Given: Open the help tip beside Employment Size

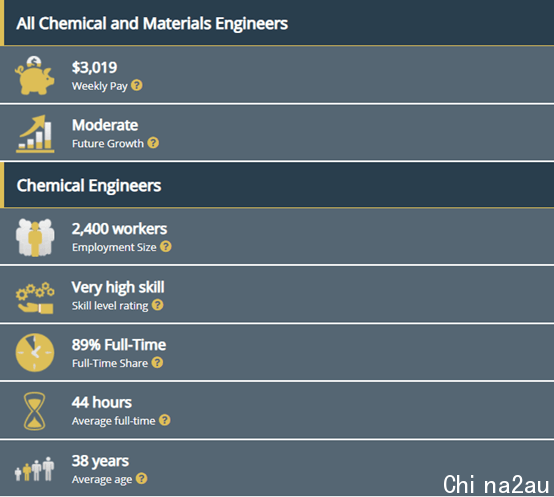Looking at the screenshot, I should [166, 246].
